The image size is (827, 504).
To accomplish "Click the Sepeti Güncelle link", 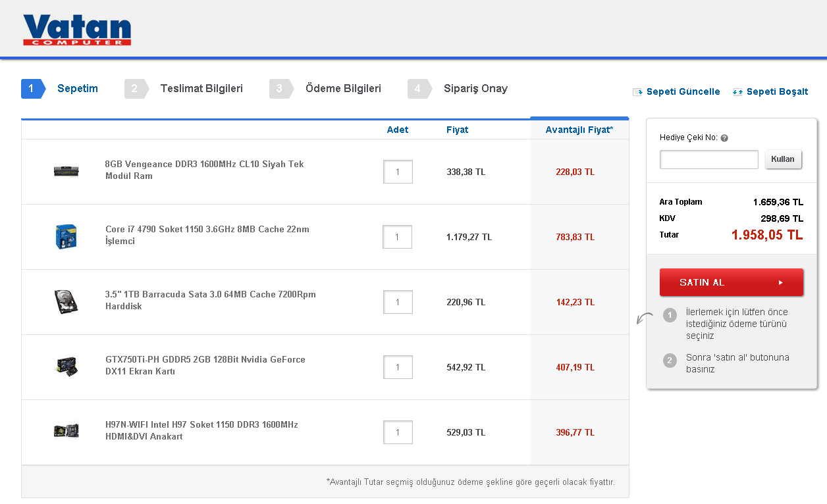I will 683,92.
